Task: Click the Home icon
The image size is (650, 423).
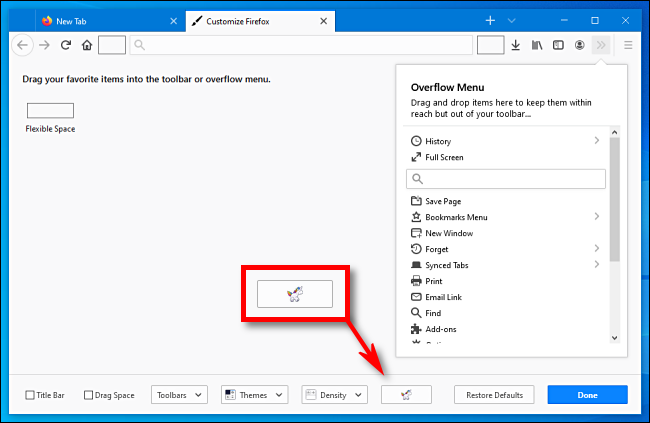Action: 87,45
